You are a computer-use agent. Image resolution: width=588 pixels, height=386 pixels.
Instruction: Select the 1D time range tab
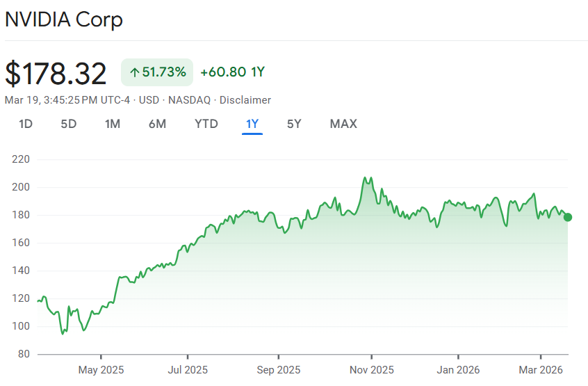coord(26,124)
